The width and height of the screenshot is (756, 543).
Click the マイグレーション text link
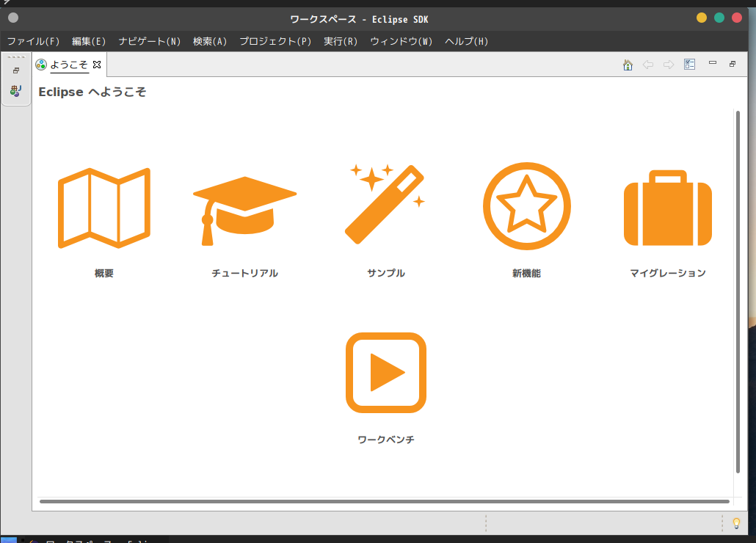(668, 273)
